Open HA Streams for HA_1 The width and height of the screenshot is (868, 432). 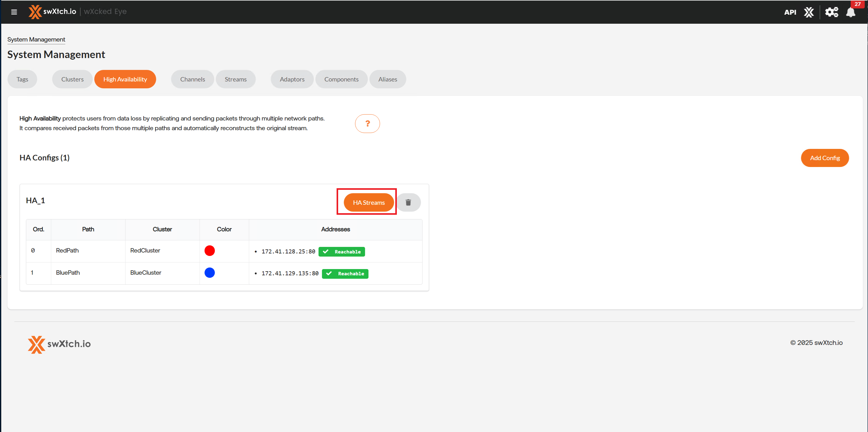point(368,203)
